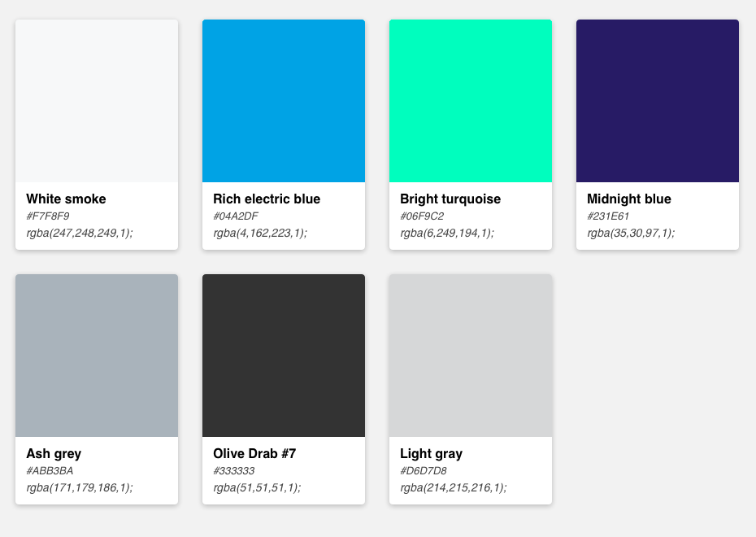Click the Olive Drab #7 swatch
This screenshot has height=537, width=756.
point(284,356)
